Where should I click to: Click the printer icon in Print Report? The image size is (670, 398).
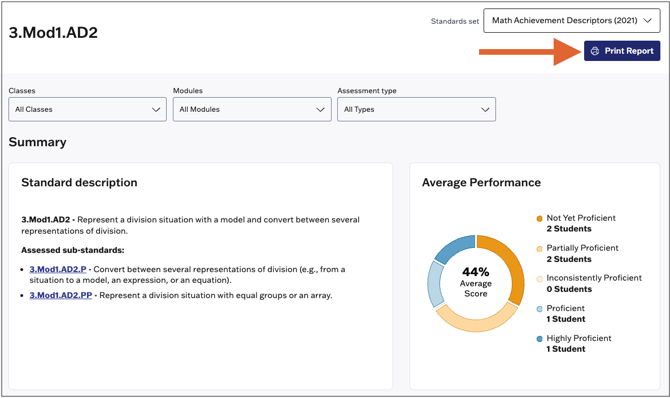point(595,51)
